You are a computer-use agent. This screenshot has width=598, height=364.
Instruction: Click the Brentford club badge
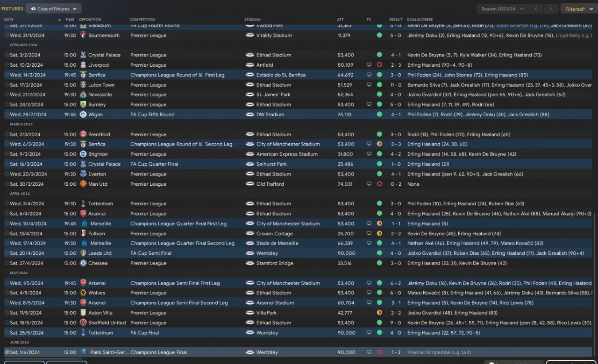tap(83, 134)
